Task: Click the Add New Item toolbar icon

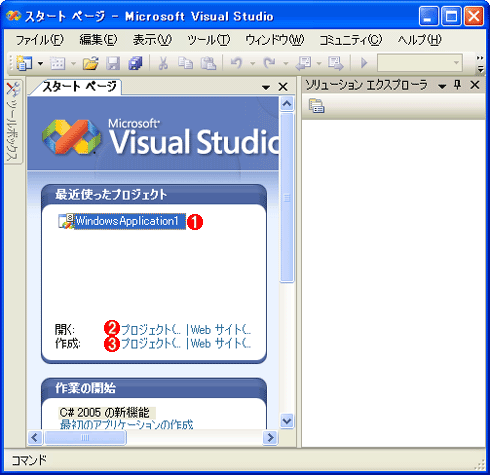Action: tap(58, 63)
